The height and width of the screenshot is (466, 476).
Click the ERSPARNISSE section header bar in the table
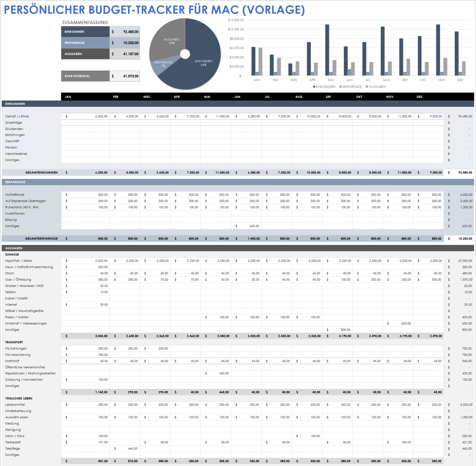pyautogui.click(x=238, y=182)
